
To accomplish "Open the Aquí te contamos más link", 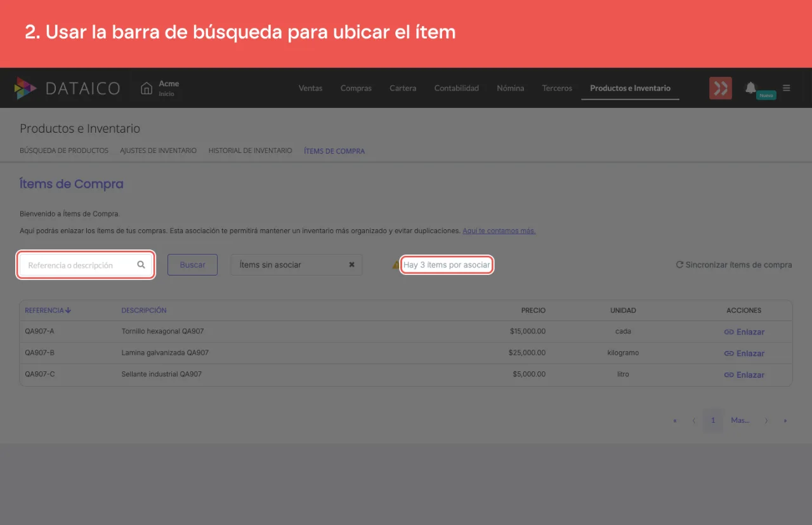I will [x=499, y=231].
